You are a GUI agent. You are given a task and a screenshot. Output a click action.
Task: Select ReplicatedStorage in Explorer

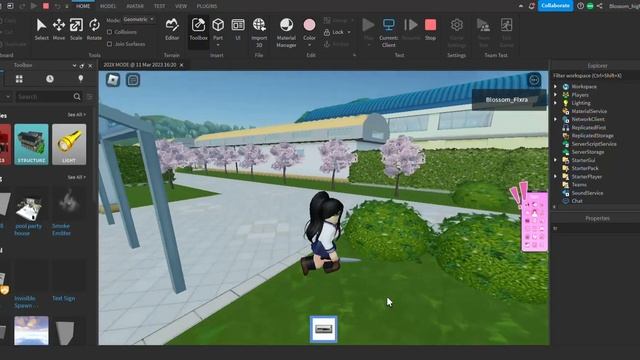click(592, 136)
